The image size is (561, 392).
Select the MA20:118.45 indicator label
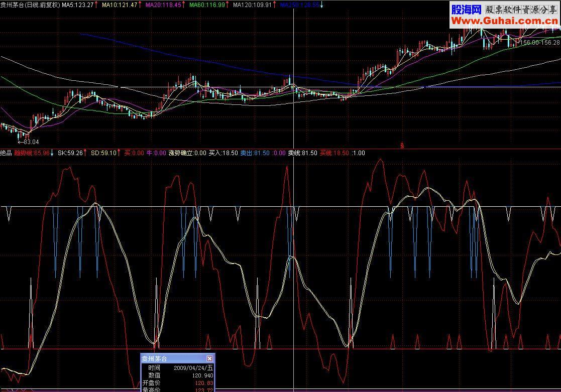pyautogui.click(x=163, y=5)
